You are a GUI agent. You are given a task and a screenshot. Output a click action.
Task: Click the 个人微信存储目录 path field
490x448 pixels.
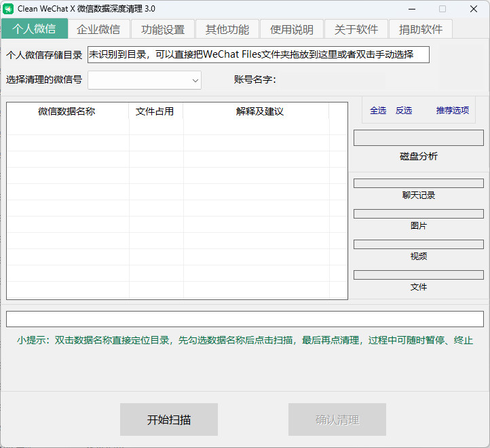pos(259,55)
